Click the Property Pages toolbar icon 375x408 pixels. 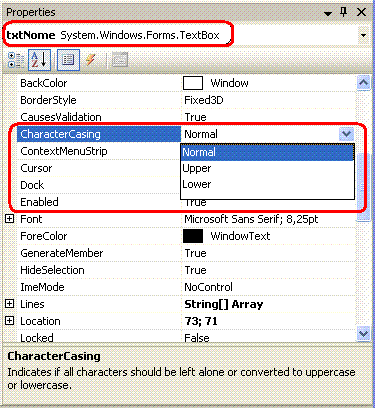tap(119, 60)
